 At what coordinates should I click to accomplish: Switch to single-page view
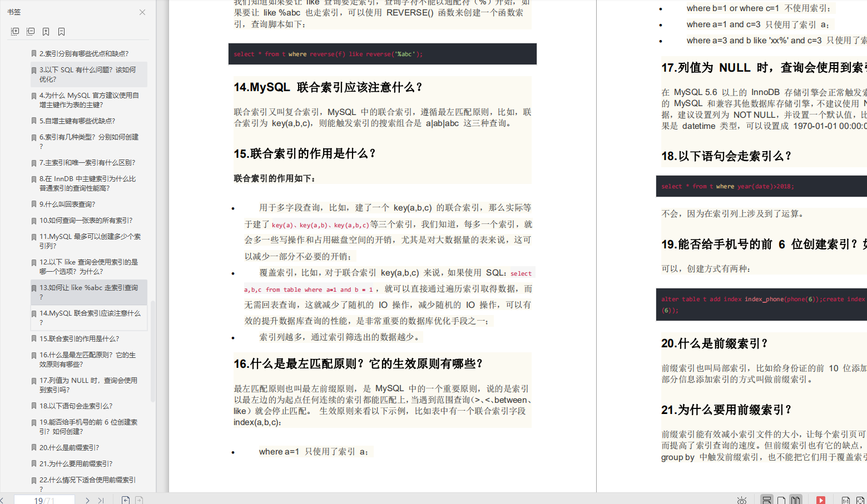click(x=781, y=500)
